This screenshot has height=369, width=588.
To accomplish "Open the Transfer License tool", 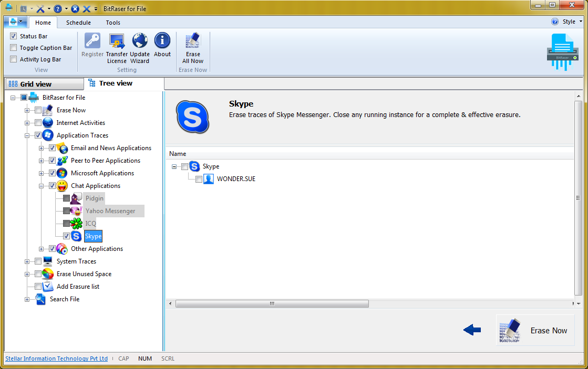I will pyautogui.click(x=117, y=41).
